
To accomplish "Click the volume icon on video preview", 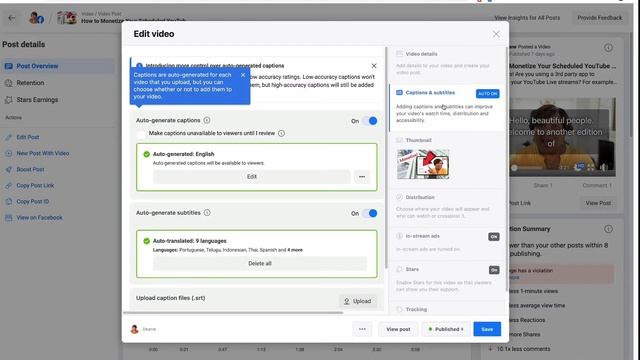I will tap(604, 167).
